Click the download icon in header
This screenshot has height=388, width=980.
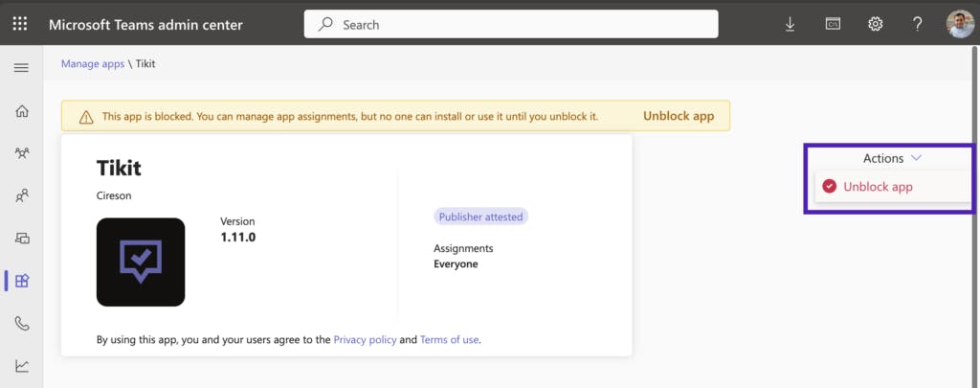tap(790, 24)
